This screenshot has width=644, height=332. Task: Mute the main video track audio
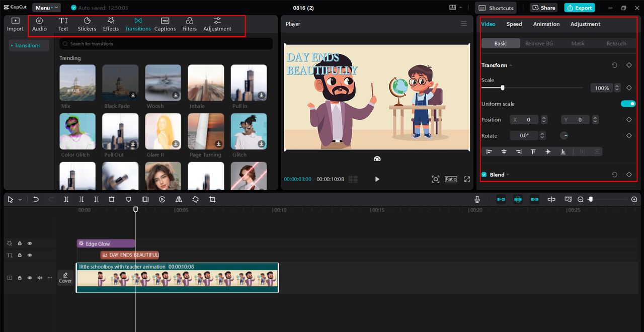pos(40,278)
